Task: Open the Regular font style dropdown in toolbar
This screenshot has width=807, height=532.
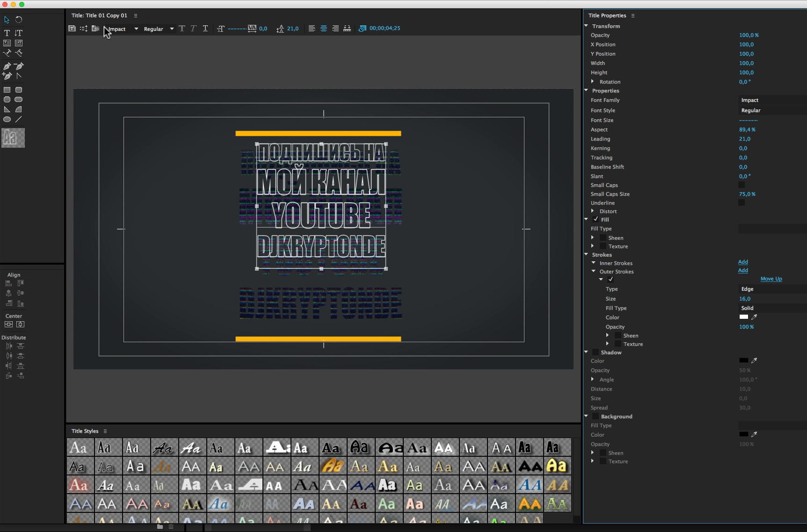Action: (159, 29)
